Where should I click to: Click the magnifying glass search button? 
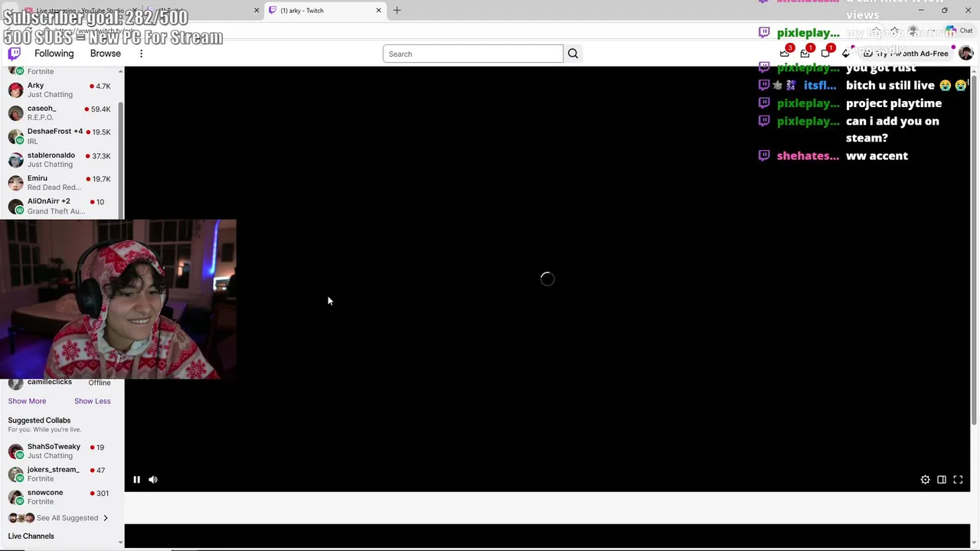click(573, 54)
